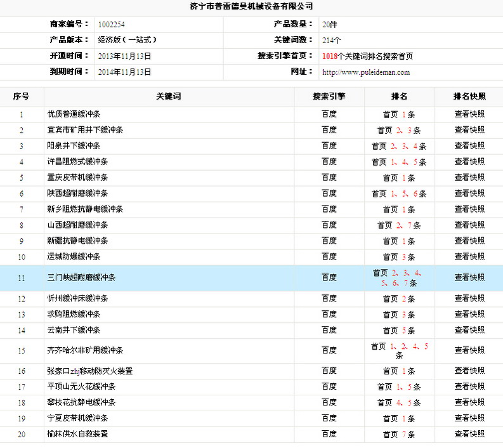
Task: Select keyword 阳泉井下缓冲条
Action: (74, 146)
